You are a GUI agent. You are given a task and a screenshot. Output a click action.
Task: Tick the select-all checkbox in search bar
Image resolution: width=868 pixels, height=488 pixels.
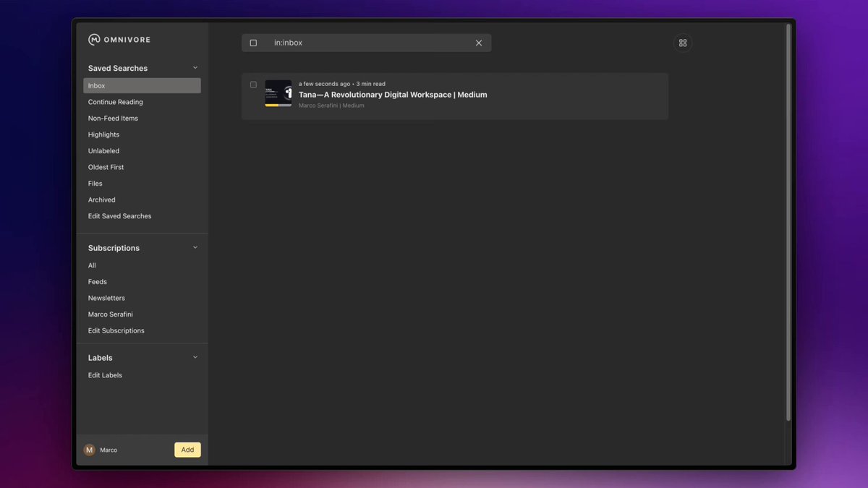[x=253, y=43]
